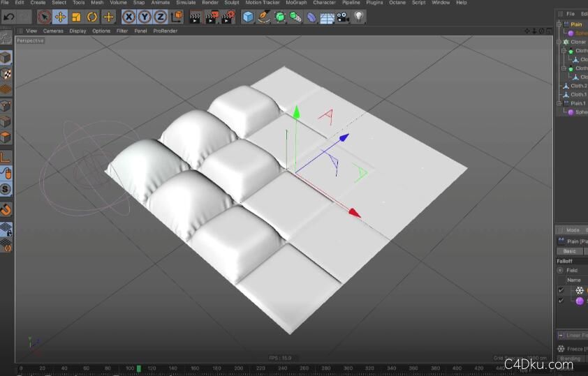
Task: Uncheck the Freeze field layer checkbox
Action: point(561,290)
